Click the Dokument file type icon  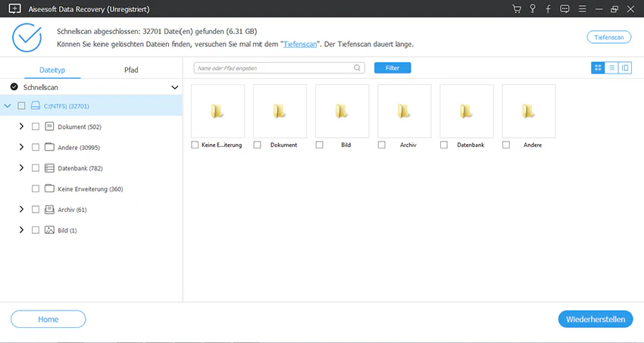click(x=49, y=126)
